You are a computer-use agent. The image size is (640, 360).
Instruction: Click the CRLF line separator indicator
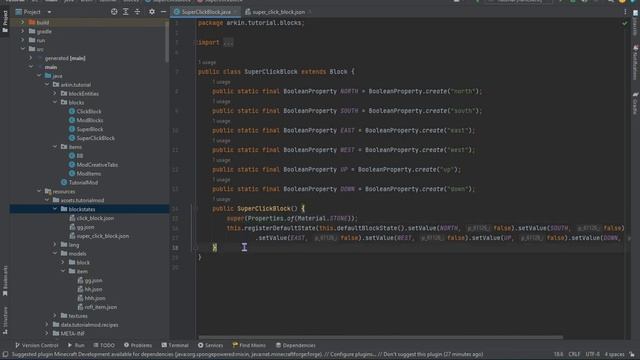(x=574, y=355)
